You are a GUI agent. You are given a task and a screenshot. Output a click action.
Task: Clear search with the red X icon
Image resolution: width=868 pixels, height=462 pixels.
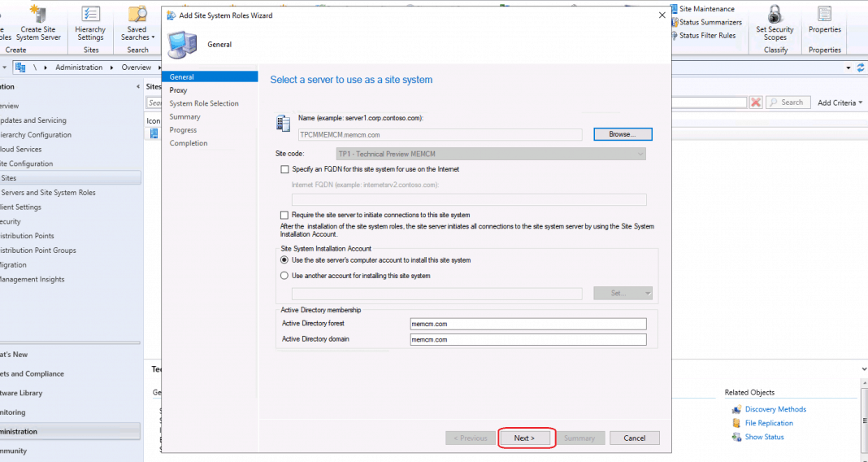pyautogui.click(x=756, y=102)
